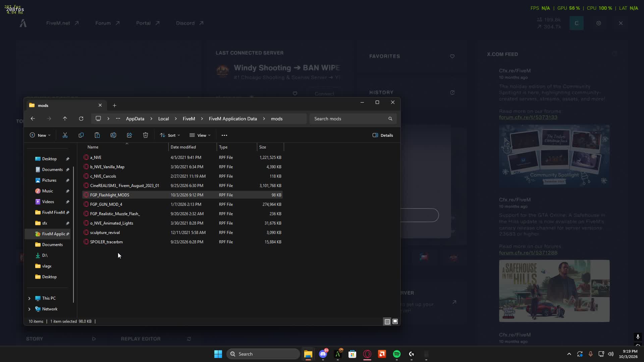Click the AppData breadcrumb segment

coord(135,119)
